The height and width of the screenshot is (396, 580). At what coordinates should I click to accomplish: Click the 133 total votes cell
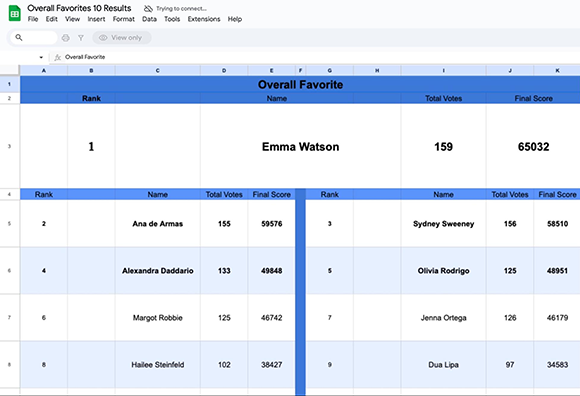[x=224, y=271]
